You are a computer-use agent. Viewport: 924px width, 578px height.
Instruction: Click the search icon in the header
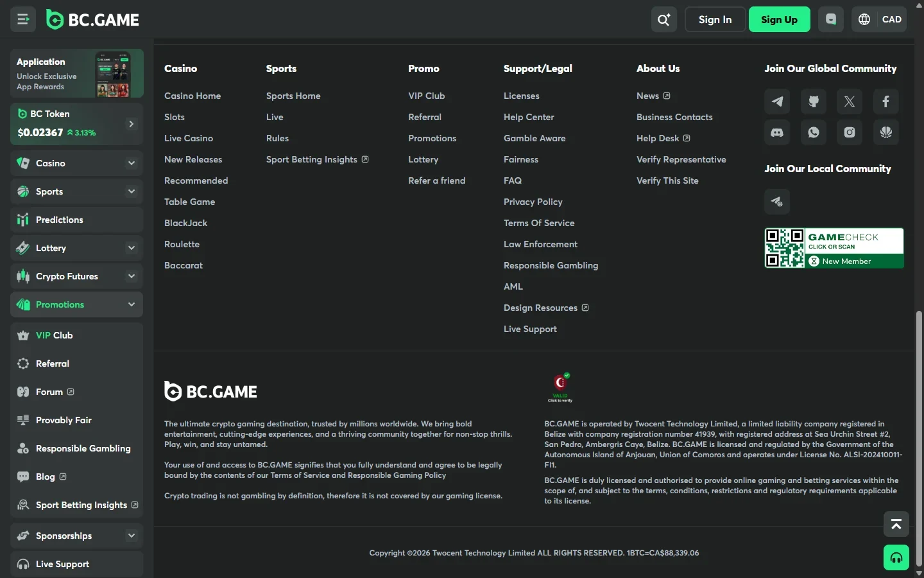664,19
